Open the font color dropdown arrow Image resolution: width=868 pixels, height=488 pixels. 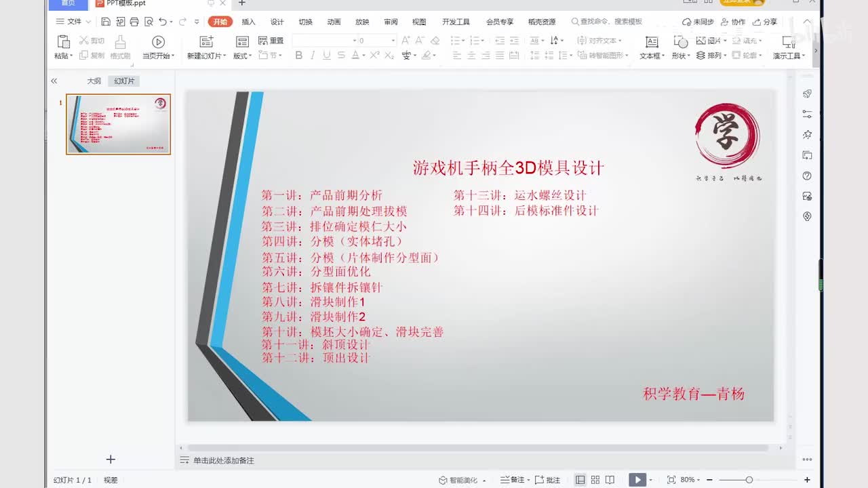tap(363, 56)
